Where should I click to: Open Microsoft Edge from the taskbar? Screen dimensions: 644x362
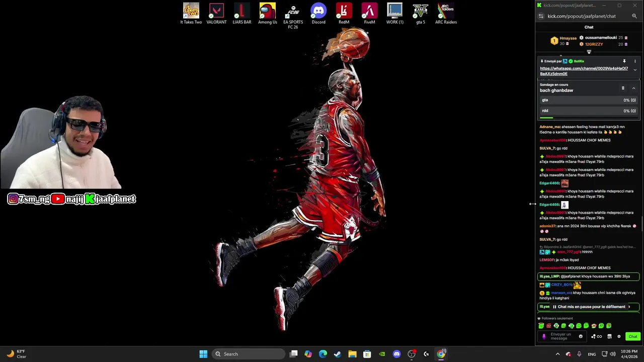(x=323, y=354)
